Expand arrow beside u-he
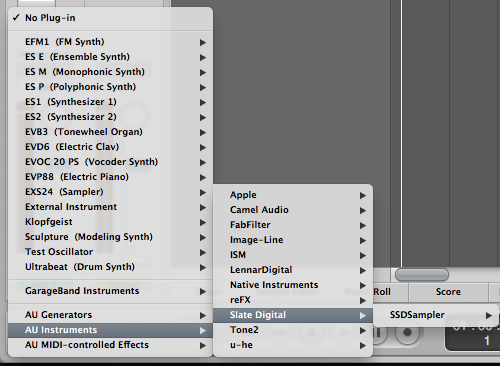The width and height of the screenshot is (500, 366). [363, 346]
